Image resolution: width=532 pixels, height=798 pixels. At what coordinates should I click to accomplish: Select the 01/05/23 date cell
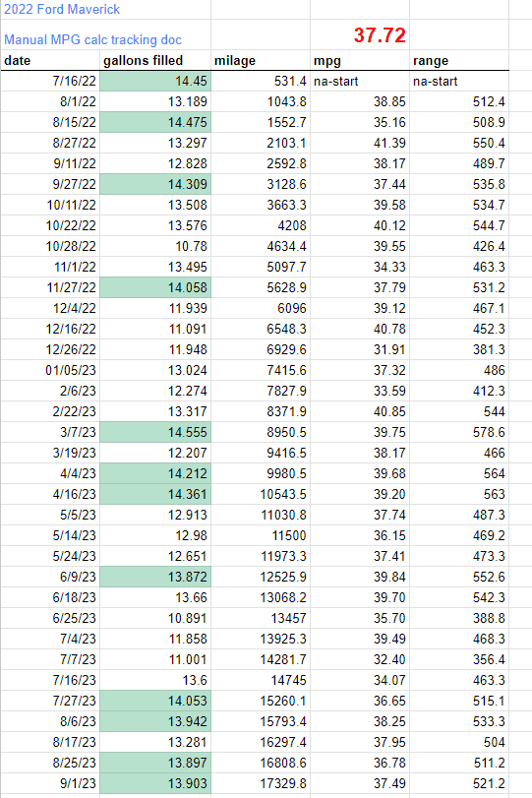[x=50, y=370]
